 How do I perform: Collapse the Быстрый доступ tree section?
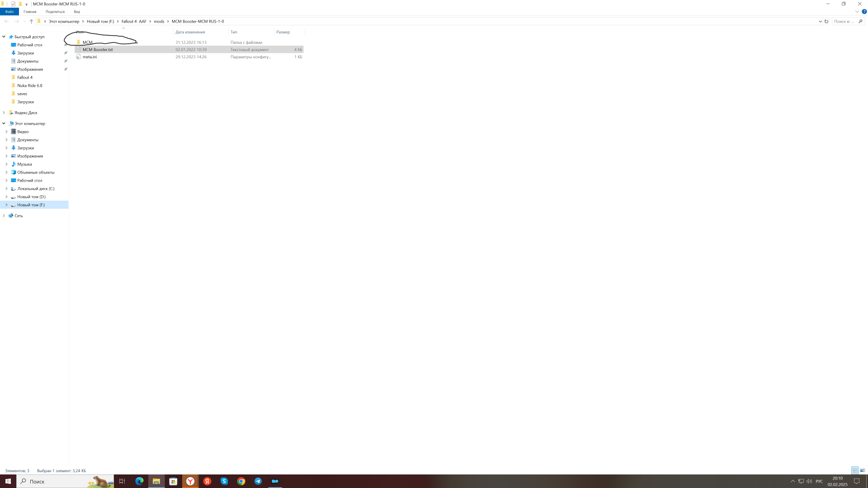[4, 37]
